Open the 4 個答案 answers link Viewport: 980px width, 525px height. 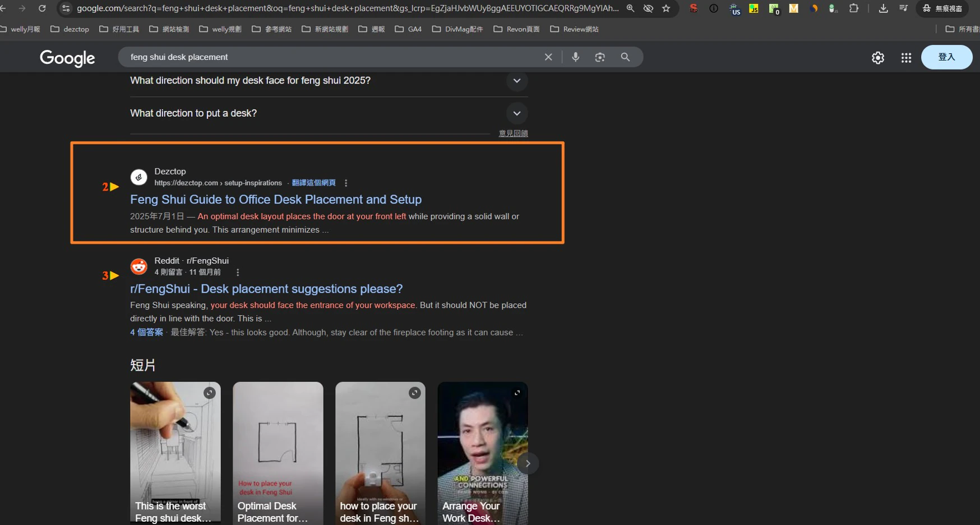point(146,333)
